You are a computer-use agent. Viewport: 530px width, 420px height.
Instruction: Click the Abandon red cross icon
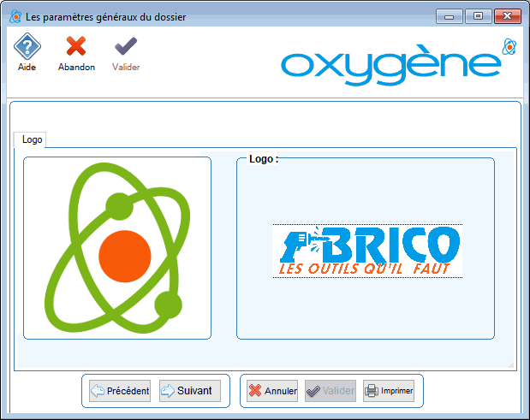tap(76, 46)
